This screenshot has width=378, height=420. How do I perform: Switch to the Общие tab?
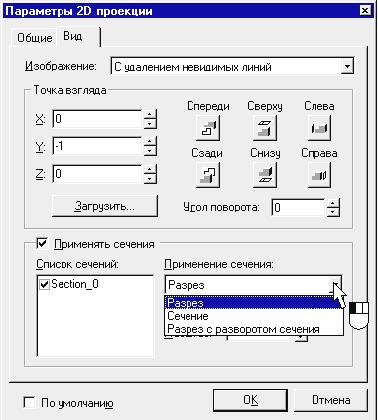click(x=35, y=38)
